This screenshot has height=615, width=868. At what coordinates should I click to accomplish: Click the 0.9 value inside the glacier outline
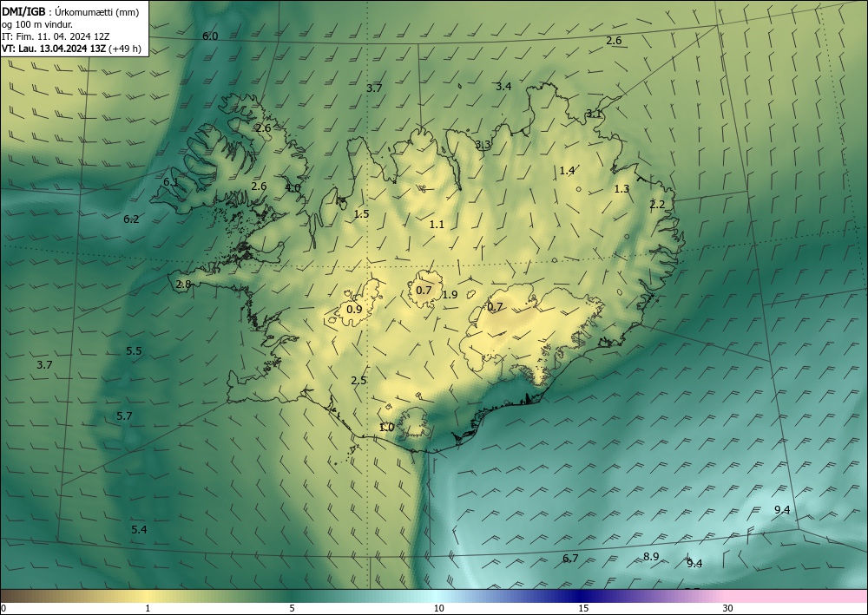point(354,310)
